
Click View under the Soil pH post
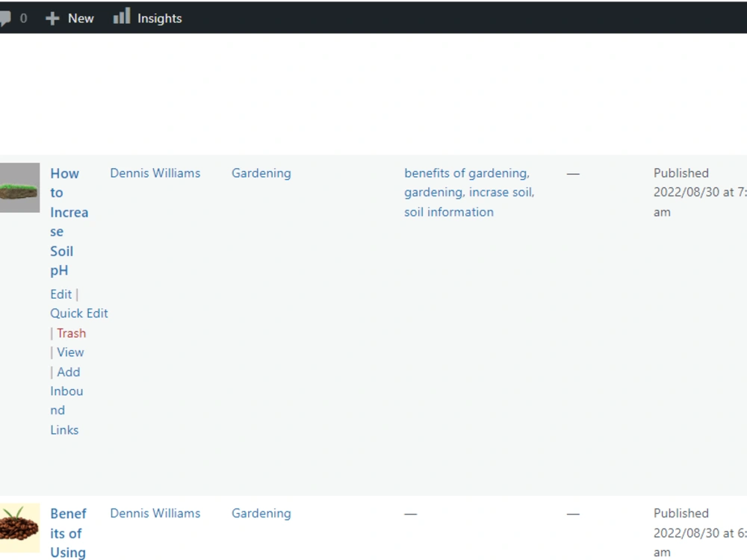click(70, 352)
